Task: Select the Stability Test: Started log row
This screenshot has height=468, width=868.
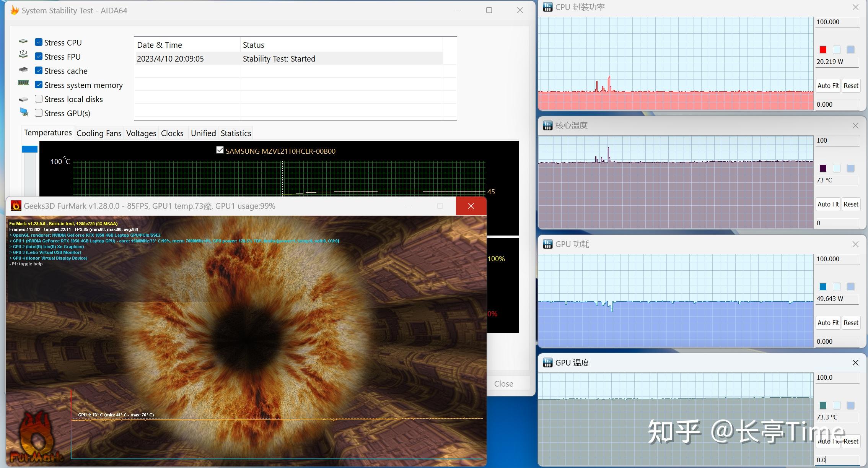Action: pyautogui.click(x=288, y=58)
